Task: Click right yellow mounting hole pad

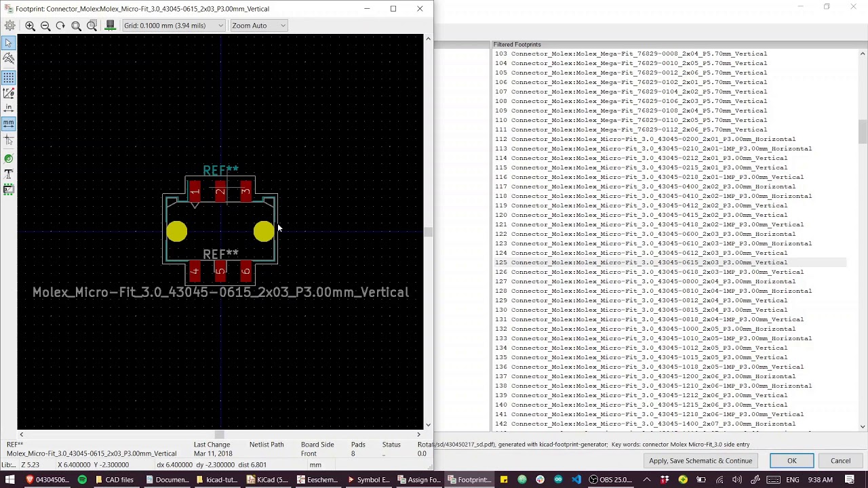Action: pyautogui.click(x=264, y=232)
